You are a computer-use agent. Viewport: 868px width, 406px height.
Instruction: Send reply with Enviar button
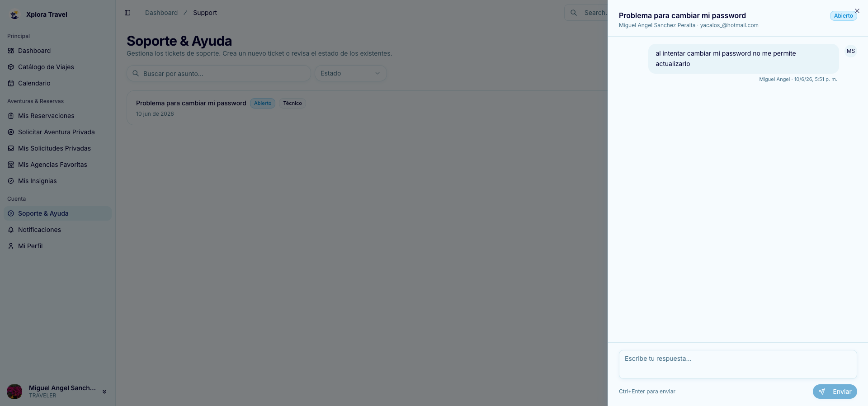pyautogui.click(x=835, y=392)
